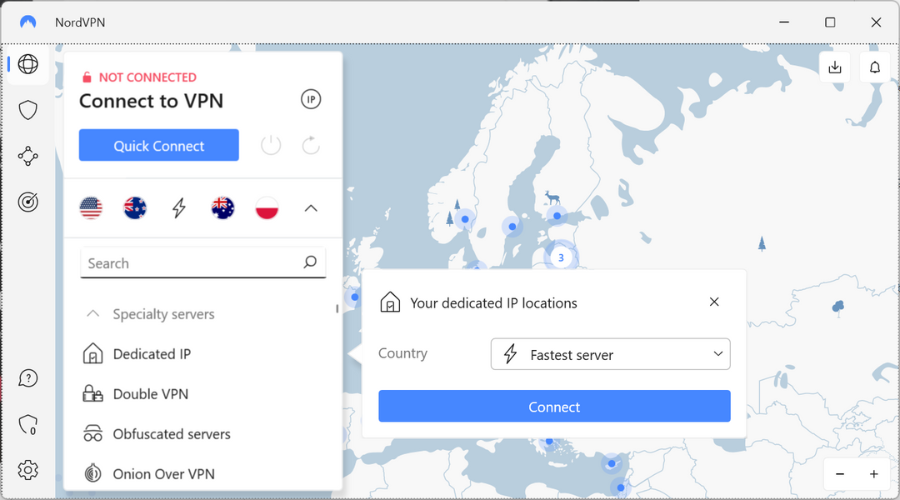
Task: Minimize the NordVPN window
Action: tap(784, 22)
